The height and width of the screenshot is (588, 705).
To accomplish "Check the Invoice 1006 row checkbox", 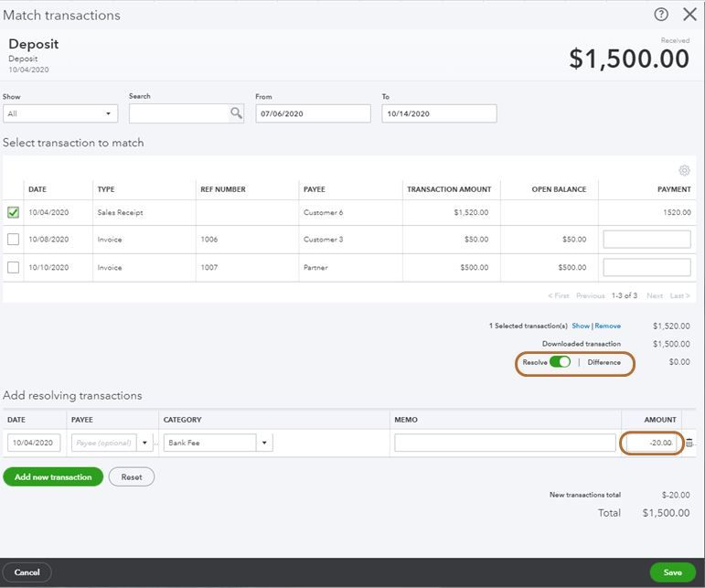I will [x=14, y=240].
